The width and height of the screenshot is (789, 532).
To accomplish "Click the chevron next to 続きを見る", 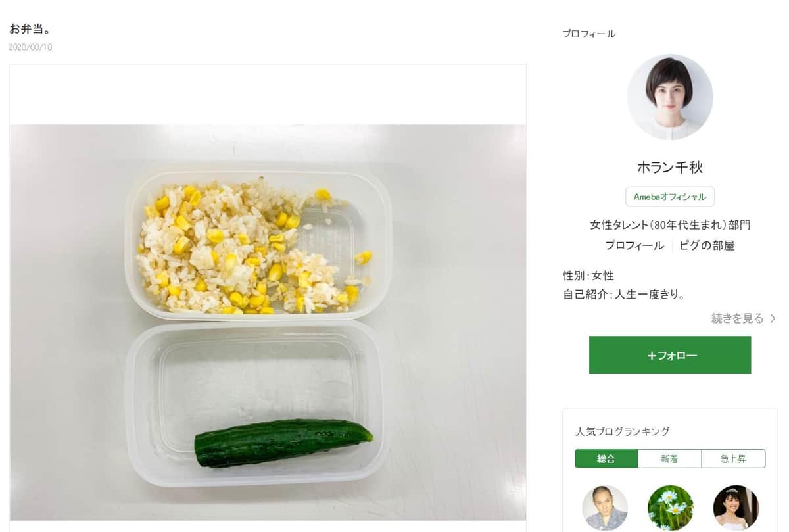I will (x=773, y=318).
